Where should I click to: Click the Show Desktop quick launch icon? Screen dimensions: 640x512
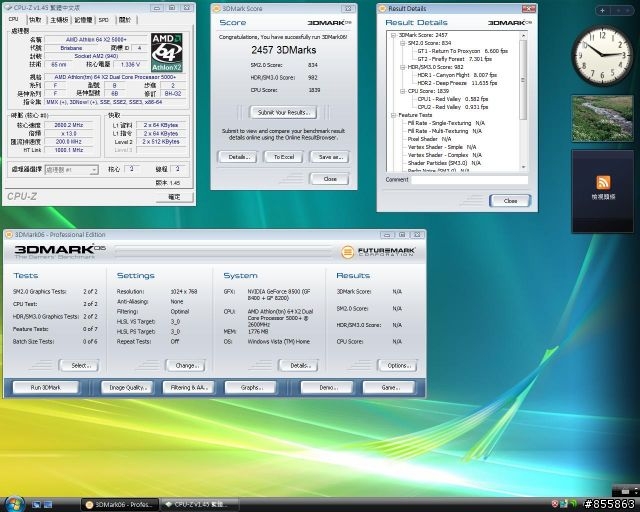[36, 505]
